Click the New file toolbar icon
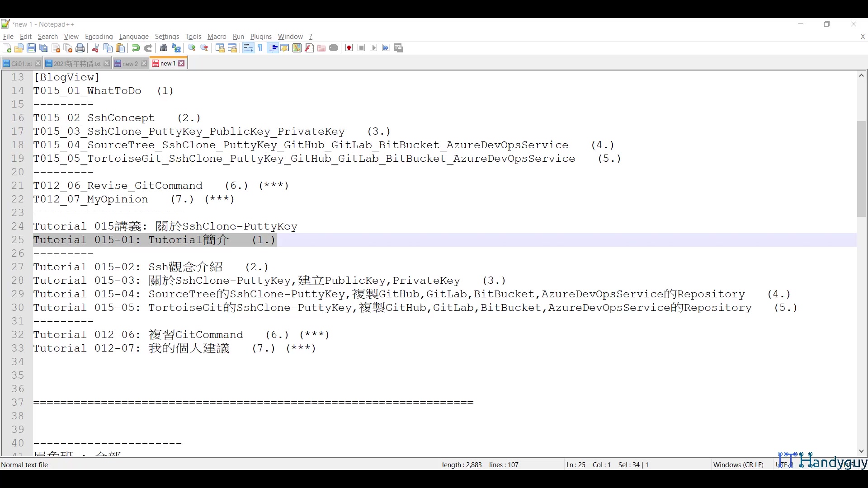The width and height of the screenshot is (868, 488). [7, 48]
